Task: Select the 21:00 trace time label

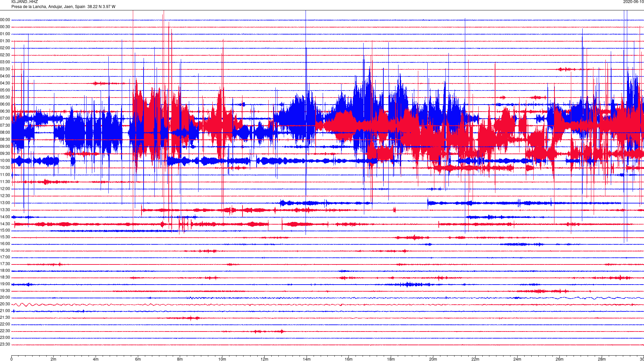Action: (x=5, y=311)
